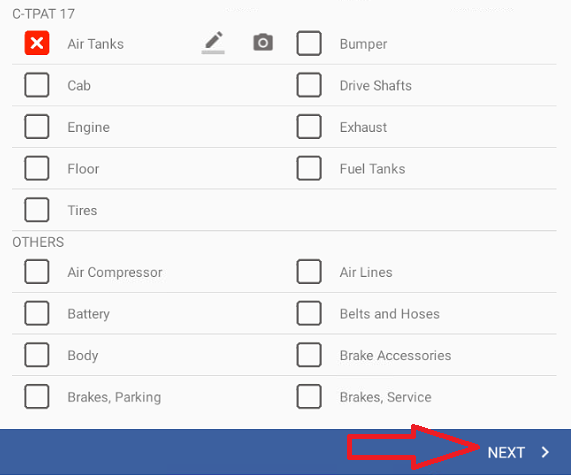Click the Air Compressor label text
The width and height of the screenshot is (571, 475).
[115, 272]
